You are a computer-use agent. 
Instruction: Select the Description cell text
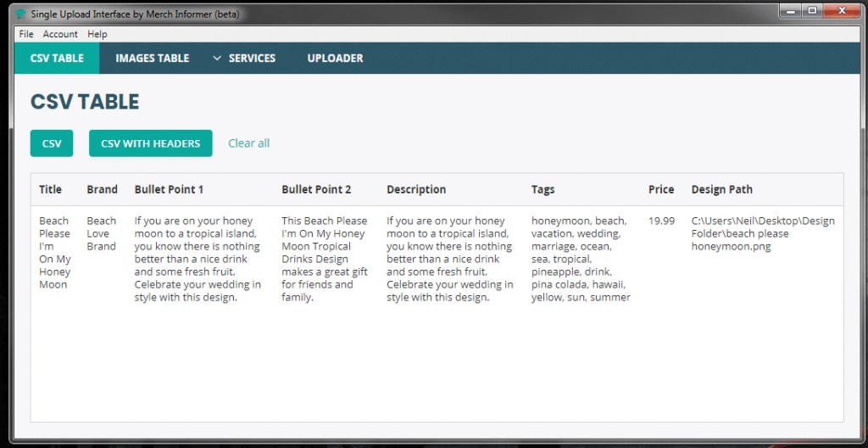450,259
